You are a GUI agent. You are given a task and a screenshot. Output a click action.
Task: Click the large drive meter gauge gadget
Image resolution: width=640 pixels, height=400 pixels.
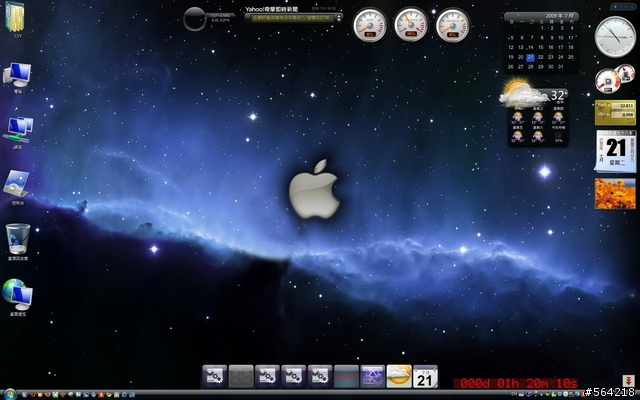click(607, 81)
